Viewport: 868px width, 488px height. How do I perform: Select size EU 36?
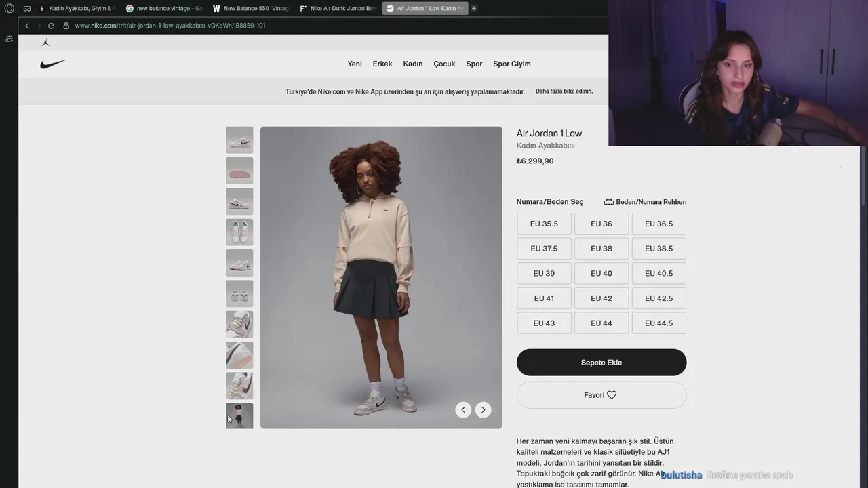tap(601, 224)
